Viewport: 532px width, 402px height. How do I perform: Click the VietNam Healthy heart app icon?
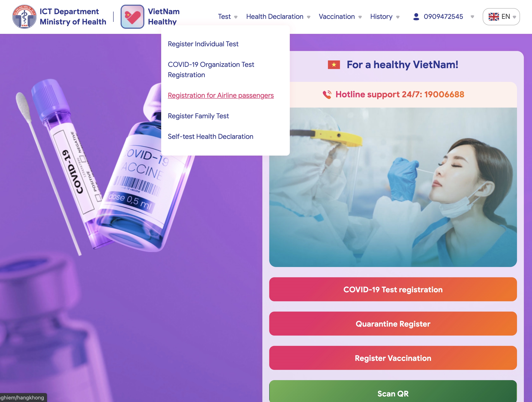pyautogui.click(x=132, y=16)
